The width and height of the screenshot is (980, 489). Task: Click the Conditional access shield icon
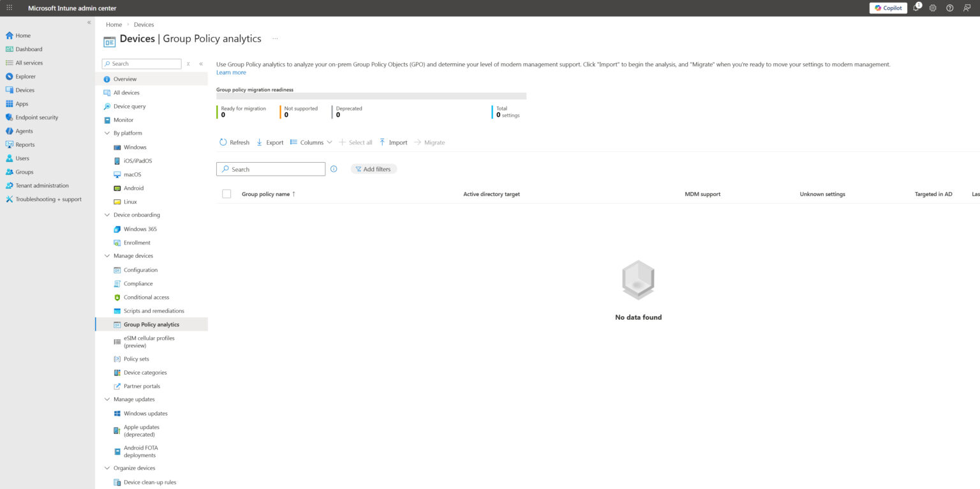click(x=117, y=297)
